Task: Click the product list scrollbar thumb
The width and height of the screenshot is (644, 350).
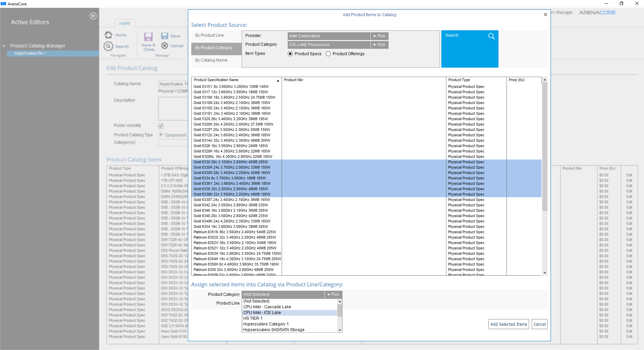Action: coord(545,147)
